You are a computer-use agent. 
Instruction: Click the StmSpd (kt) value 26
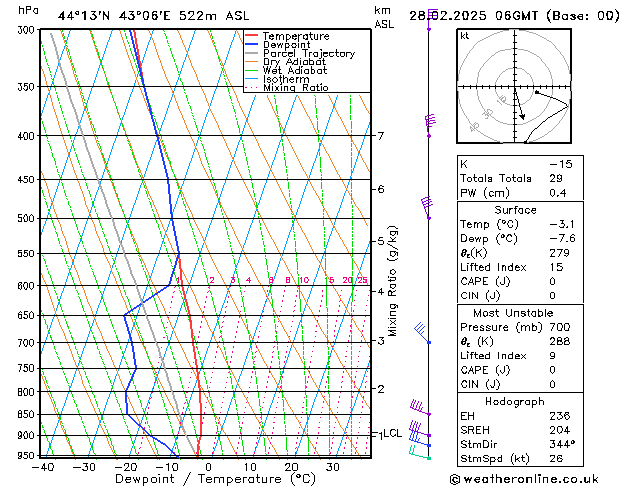click(556, 458)
